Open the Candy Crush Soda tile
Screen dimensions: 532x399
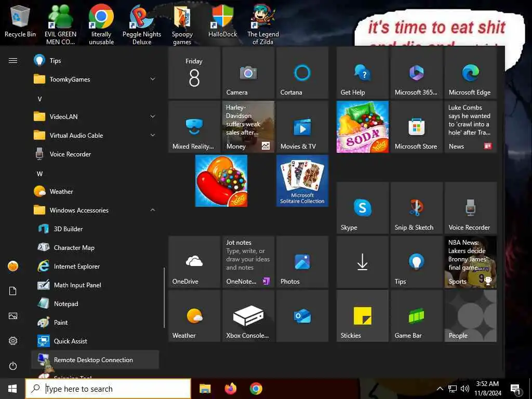362,127
